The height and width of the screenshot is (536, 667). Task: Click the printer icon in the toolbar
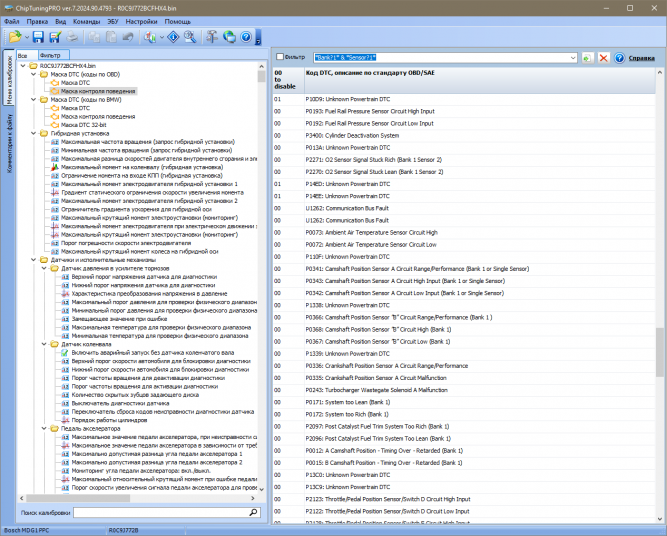pos(72,37)
